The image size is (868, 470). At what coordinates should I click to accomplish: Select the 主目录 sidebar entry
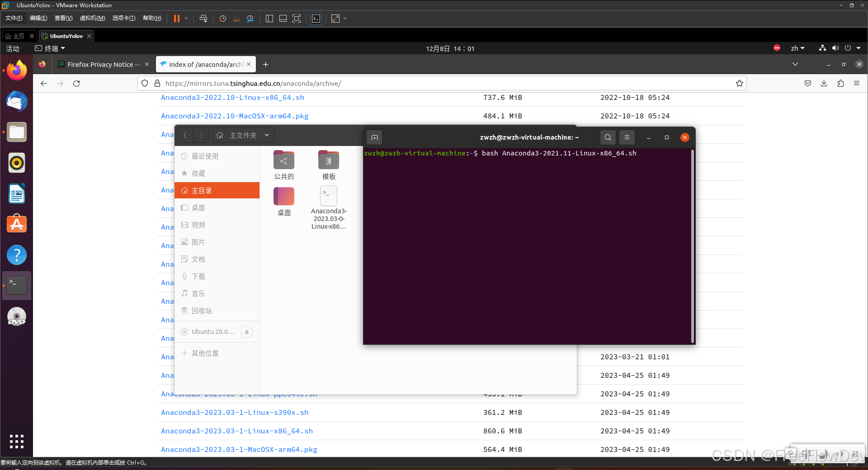coord(202,190)
